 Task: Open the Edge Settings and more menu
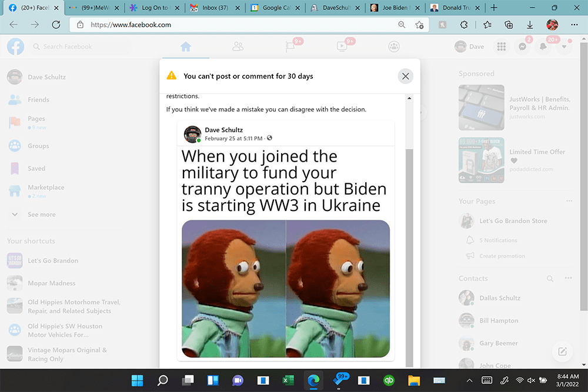click(574, 25)
